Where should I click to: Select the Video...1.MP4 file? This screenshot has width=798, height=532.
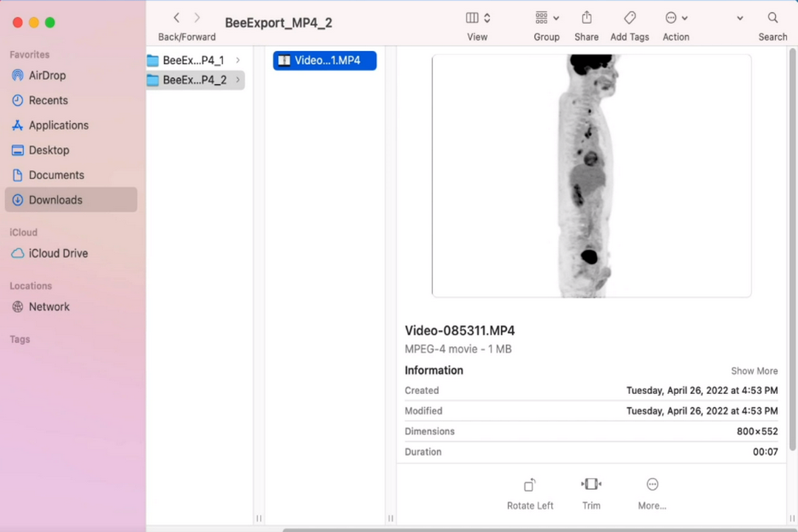tap(325, 61)
